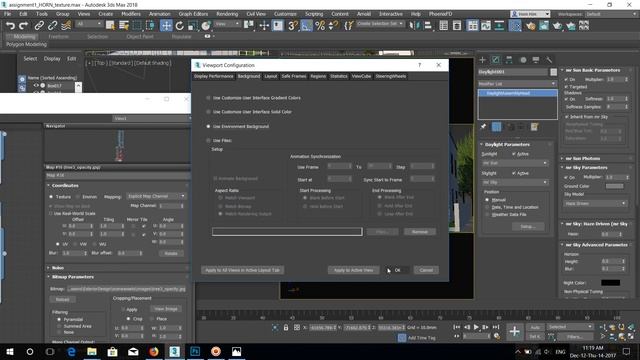Toggle the Percent Snap icon
This screenshot has height=360, width=640.
pyautogui.click(x=320, y=26)
